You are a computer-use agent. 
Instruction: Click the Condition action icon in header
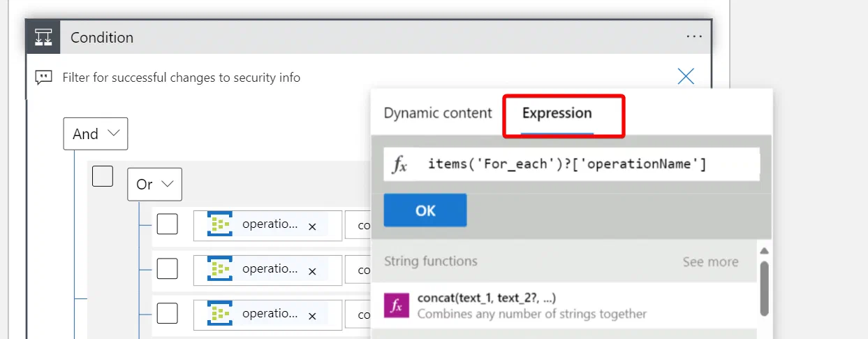43,37
